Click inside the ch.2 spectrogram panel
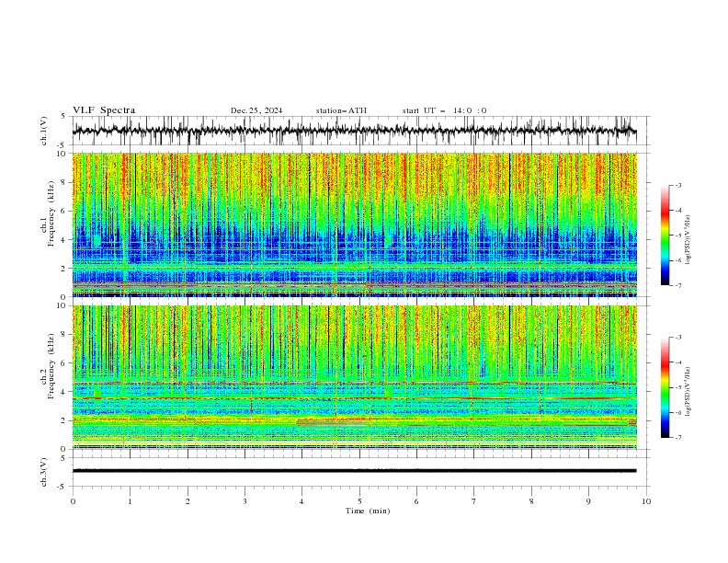The height and width of the screenshot is (563, 728). [x=354, y=377]
